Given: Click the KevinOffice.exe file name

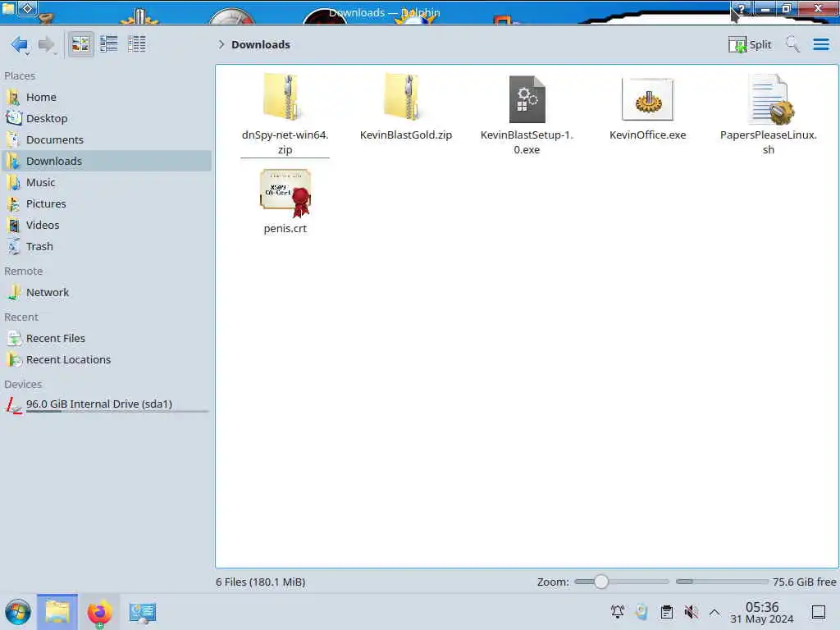Looking at the screenshot, I should [x=647, y=135].
